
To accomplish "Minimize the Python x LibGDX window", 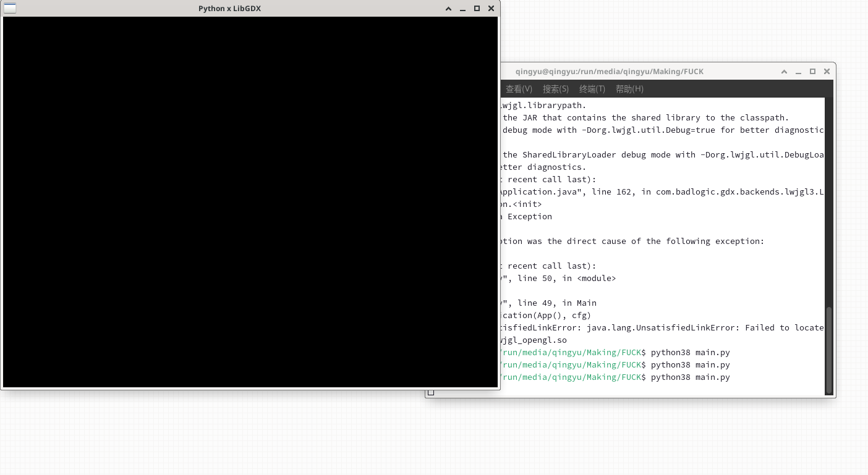I will click(x=462, y=9).
